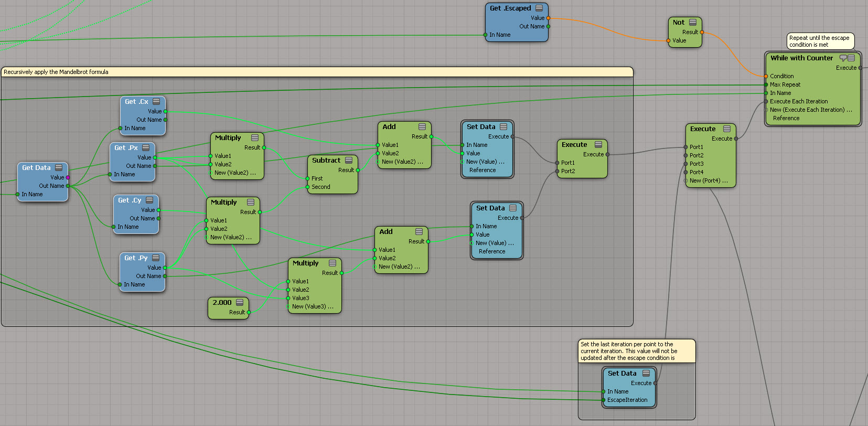Open the comment bubble on While with Counter
This screenshot has height=426, width=868.
[843, 58]
